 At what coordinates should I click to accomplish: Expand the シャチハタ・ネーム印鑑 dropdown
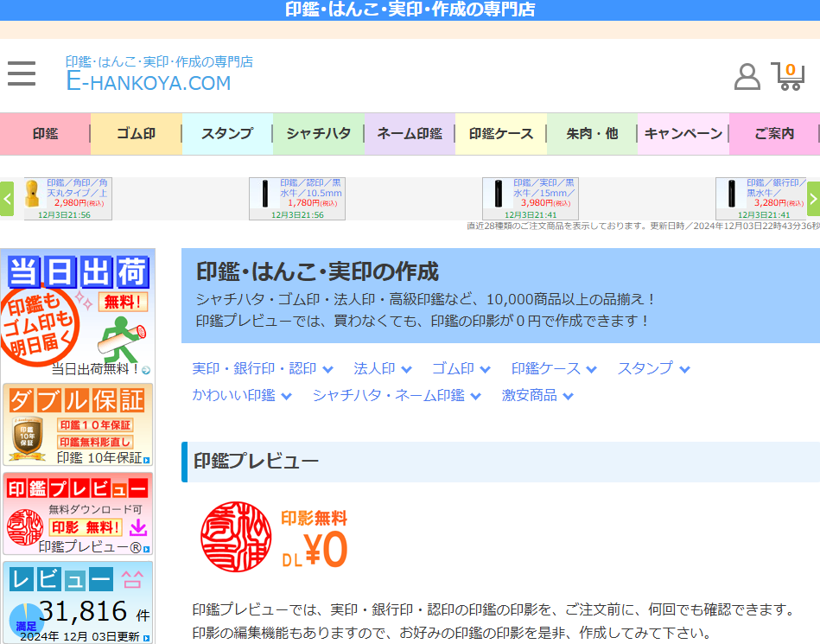(x=397, y=396)
